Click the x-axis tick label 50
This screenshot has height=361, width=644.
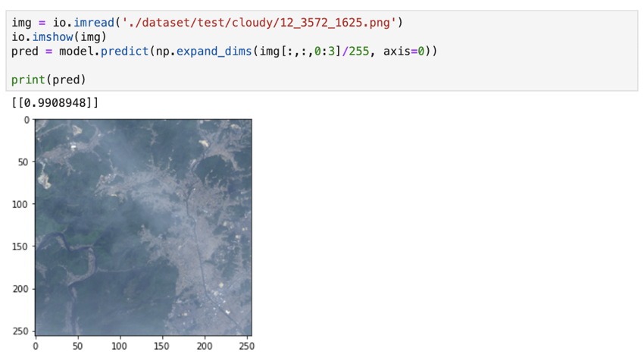(77, 346)
